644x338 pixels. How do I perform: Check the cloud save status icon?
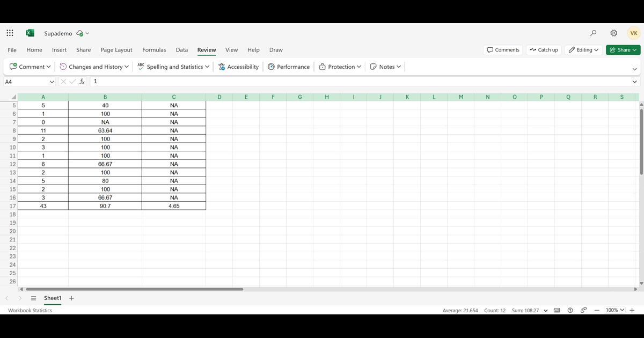(80, 33)
